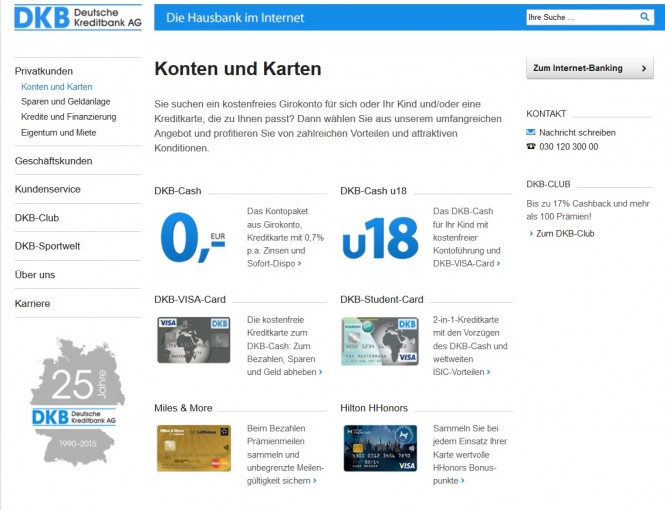Click the gold Miles & More card image

(194, 449)
